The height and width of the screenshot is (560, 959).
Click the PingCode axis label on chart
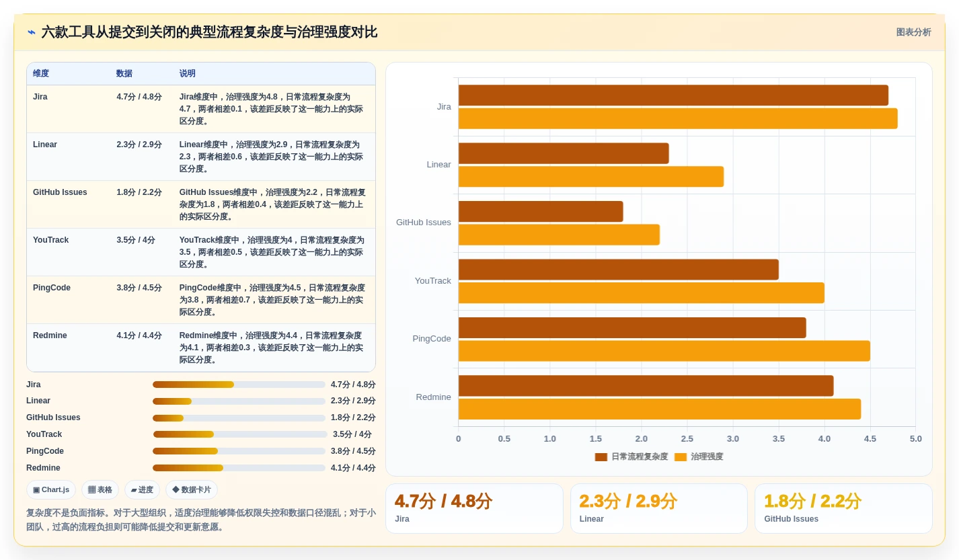[x=432, y=339]
